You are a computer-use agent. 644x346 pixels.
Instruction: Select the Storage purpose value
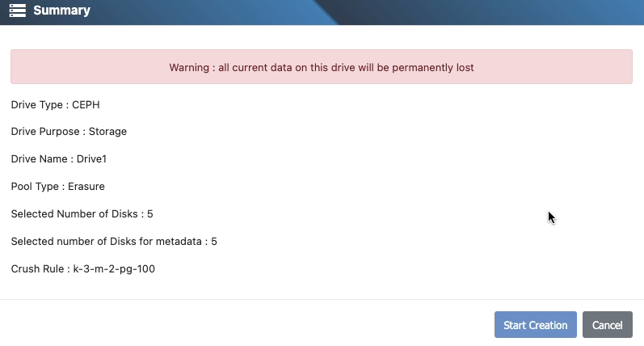click(107, 132)
